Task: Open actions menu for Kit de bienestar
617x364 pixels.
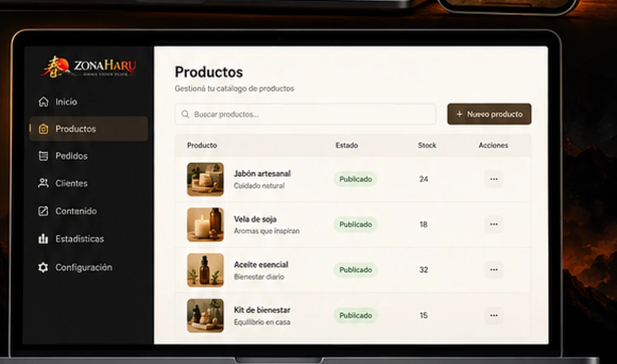Action: point(494,315)
